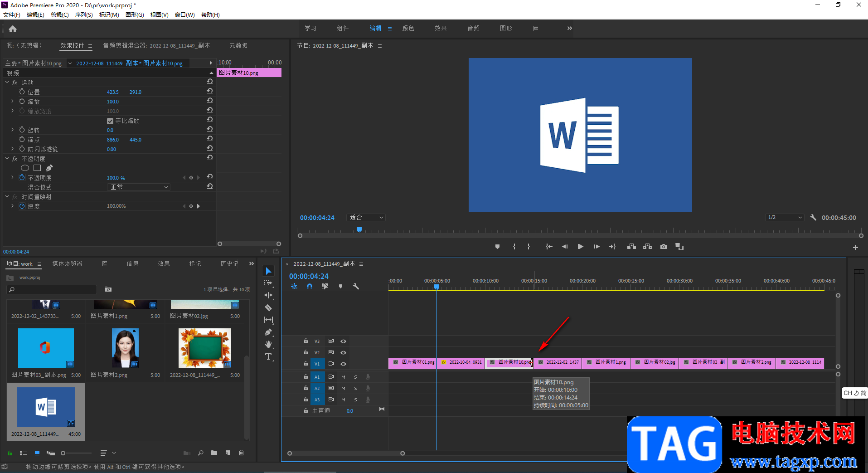
Task: Add marker in timeline panel
Action: click(x=340, y=286)
